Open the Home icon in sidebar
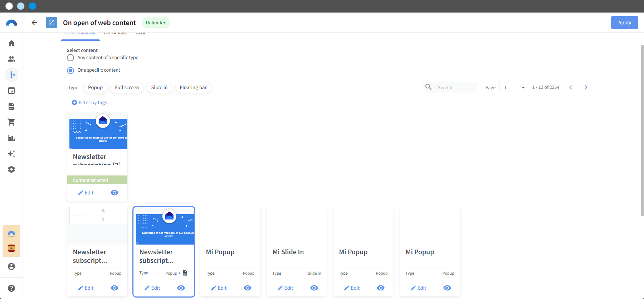Viewport: 644px width, 299px height. click(11, 43)
